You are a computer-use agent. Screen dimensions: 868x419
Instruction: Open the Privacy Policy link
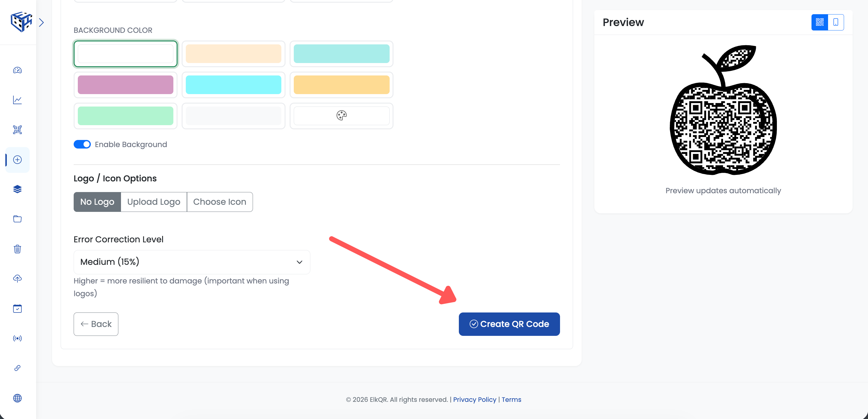[475, 399]
